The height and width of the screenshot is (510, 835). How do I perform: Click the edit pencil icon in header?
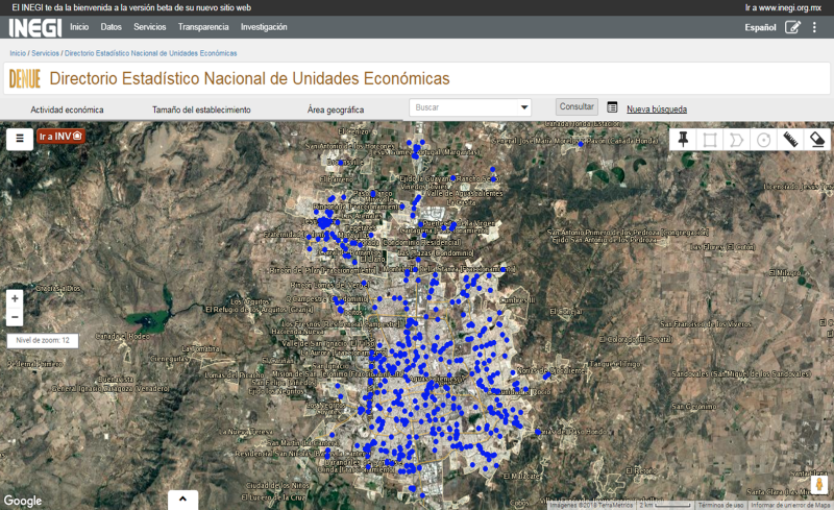coord(793,27)
